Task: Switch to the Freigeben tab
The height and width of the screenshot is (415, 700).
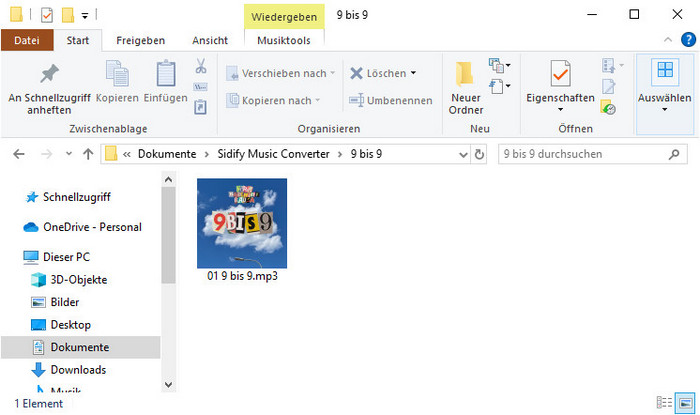Action: point(141,41)
